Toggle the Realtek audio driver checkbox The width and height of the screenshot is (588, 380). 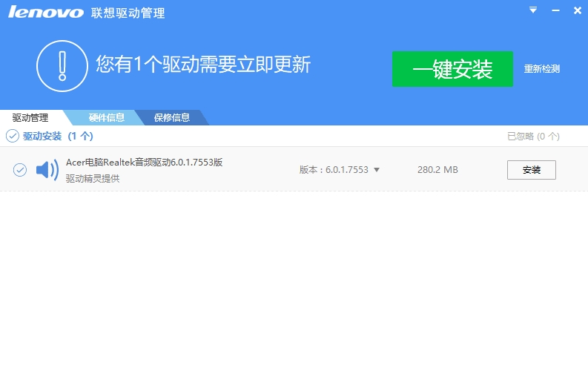pyautogui.click(x=20, y=170)
